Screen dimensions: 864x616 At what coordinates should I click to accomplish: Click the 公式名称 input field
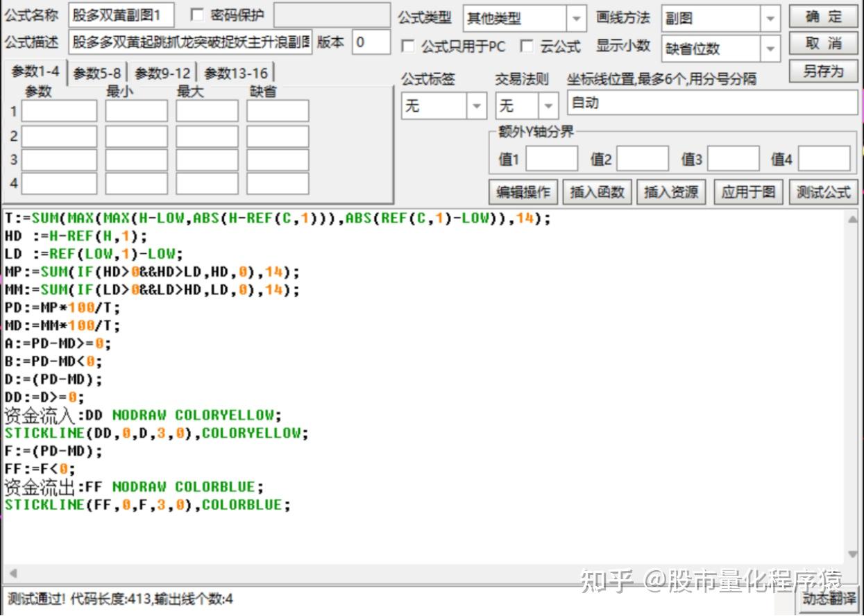click(121, 15)
